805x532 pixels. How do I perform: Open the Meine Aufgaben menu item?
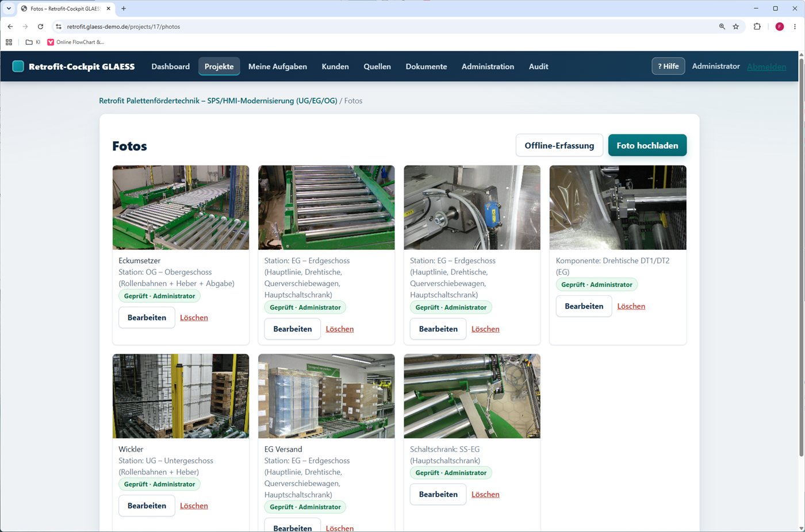coord(278,66)
